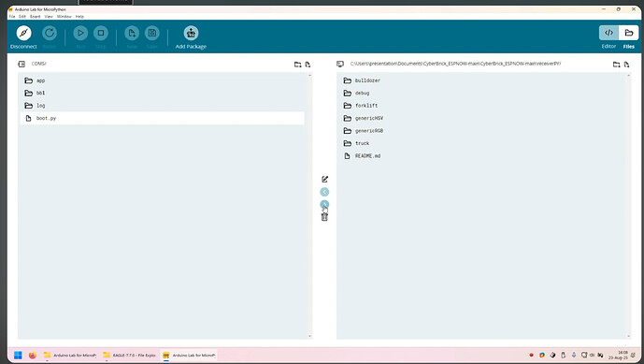Create new file on the COM5 board
644x364 pixels.
(x=308, y=65)
